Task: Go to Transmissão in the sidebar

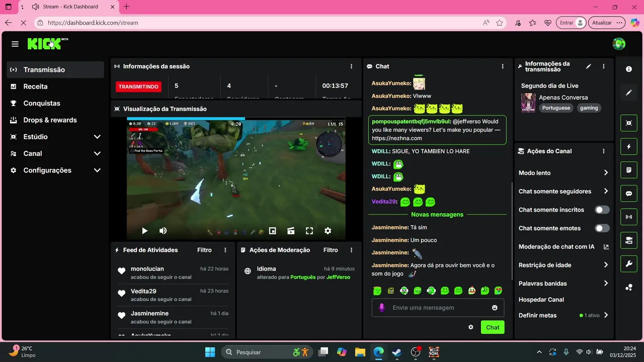Action: pos(55,70)
